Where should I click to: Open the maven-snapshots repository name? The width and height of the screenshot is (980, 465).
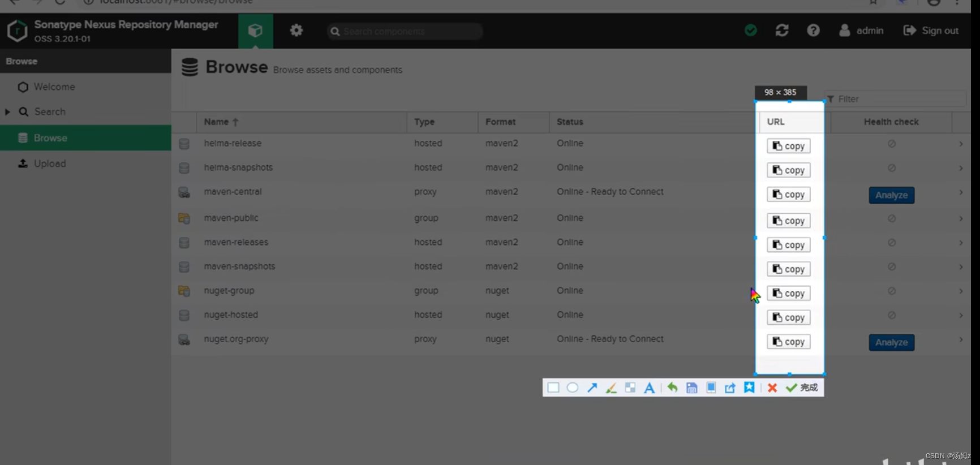[239, 266]
